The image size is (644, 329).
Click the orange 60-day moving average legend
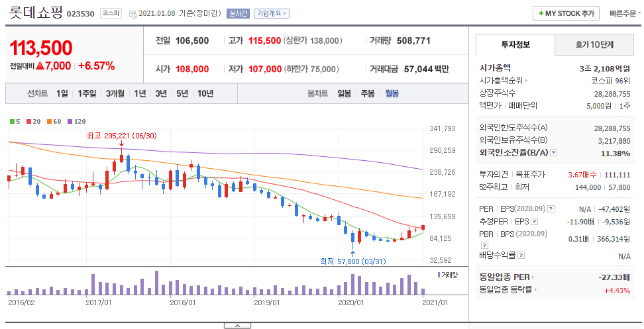click(x=54, y=121)
